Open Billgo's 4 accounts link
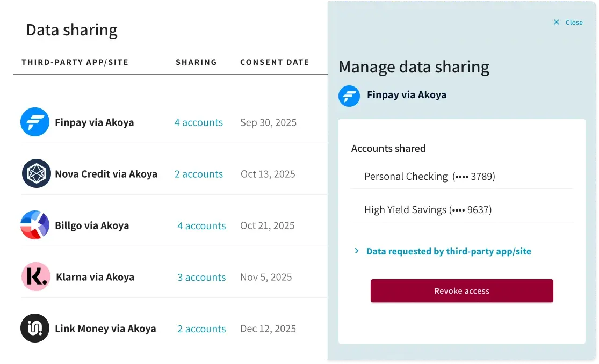 click(x=201, y=225)
